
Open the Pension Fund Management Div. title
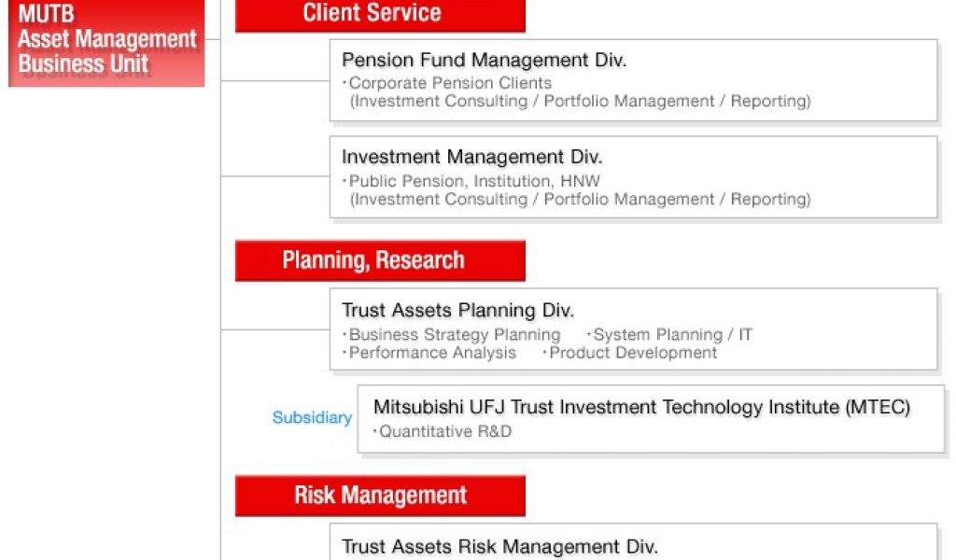[484, 61]
